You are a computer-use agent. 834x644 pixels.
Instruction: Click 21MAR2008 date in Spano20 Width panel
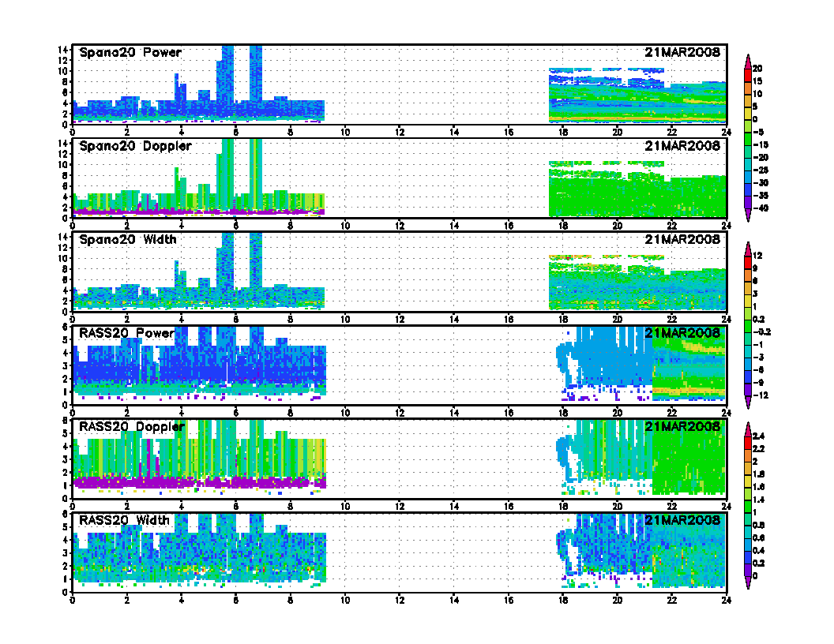click(x=682, y=239)
